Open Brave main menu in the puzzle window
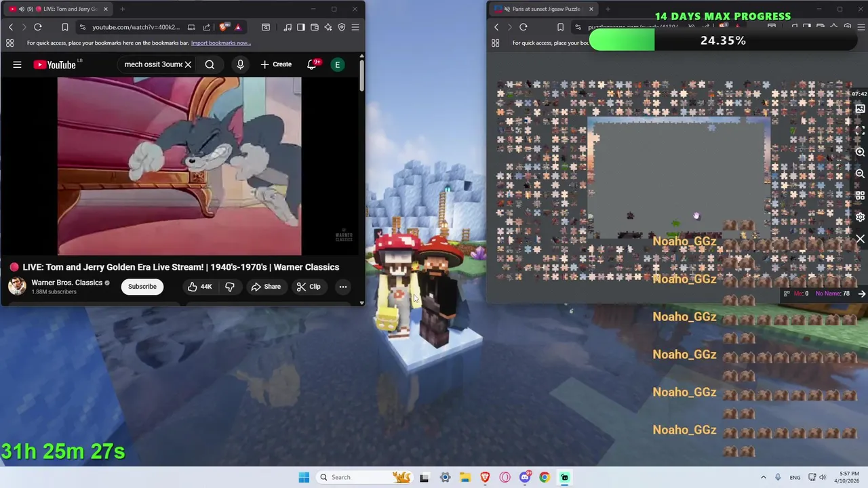This screenshot has height=488, width=868. pos(861,27)
